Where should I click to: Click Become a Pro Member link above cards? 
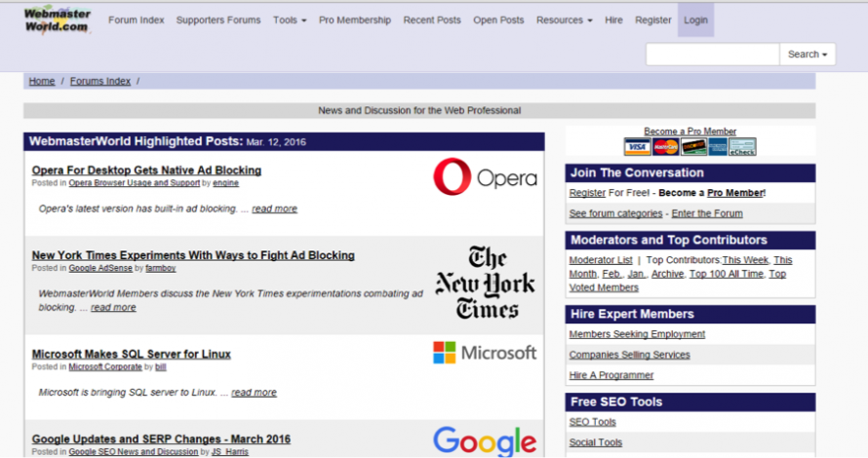pos(690,132)
